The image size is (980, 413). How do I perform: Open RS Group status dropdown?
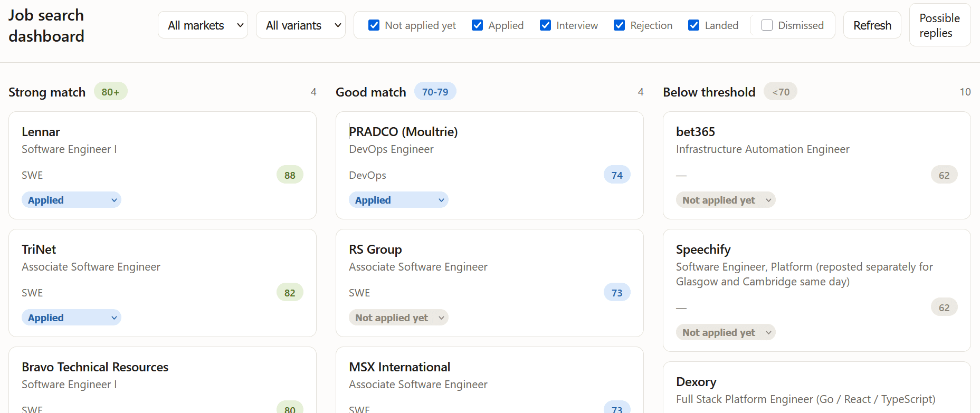[x=398, y=318]
